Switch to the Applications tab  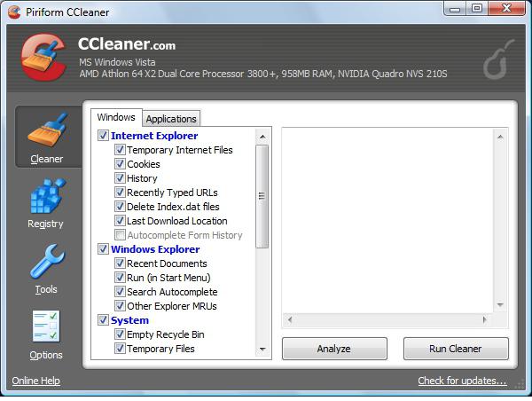point(171,119)
